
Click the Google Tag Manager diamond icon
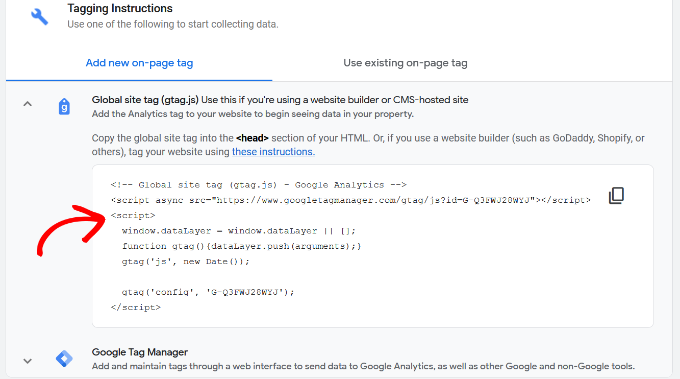[64, 359]
